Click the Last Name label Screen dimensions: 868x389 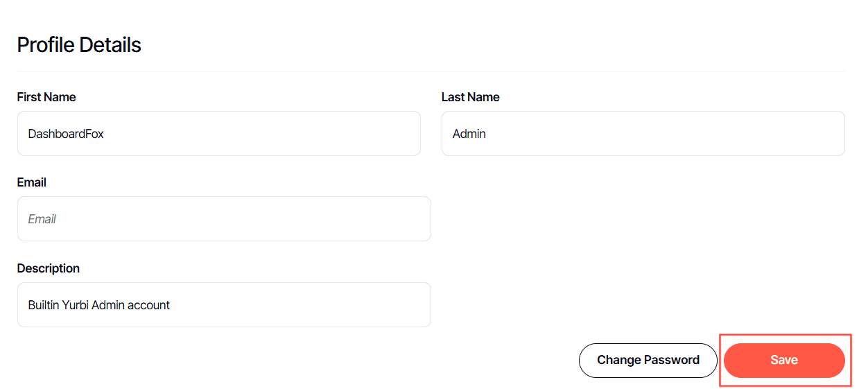pos(470,97)
